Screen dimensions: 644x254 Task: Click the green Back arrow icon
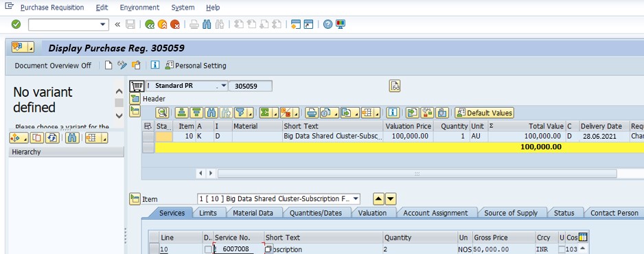point(150,25)
